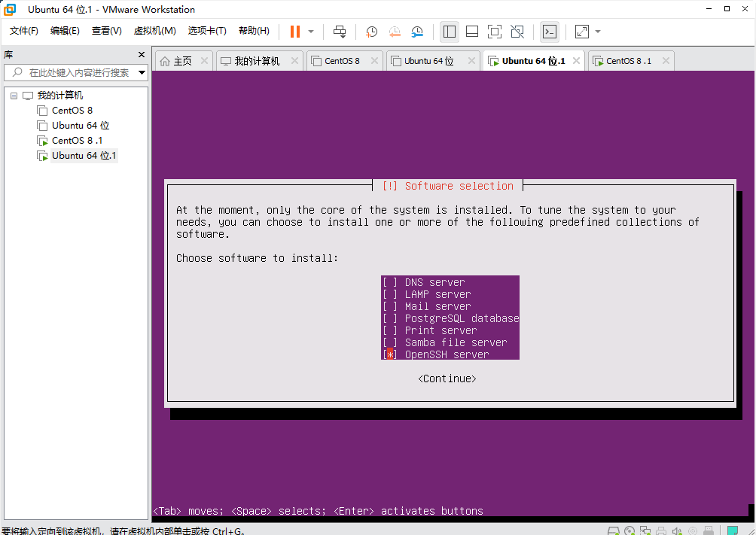This screenshot has height=535, width=756.
Task: Pause the virtual machine with the orange button
Action: click(295, 32)
